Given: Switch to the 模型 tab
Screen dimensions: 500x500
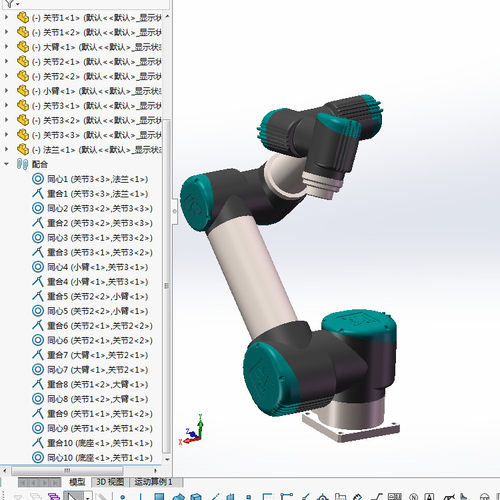Looking at the screenshot, I should (x=77, y=482).
